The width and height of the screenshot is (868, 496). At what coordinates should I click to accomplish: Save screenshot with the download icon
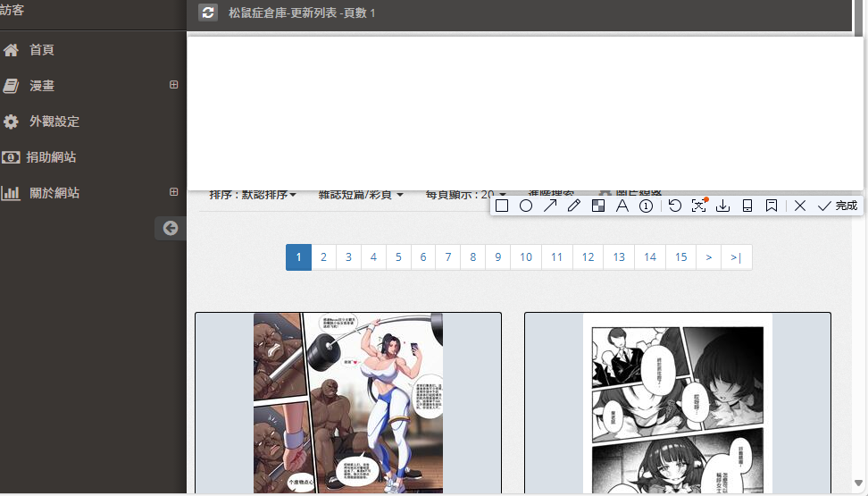(x=723, y=206)
